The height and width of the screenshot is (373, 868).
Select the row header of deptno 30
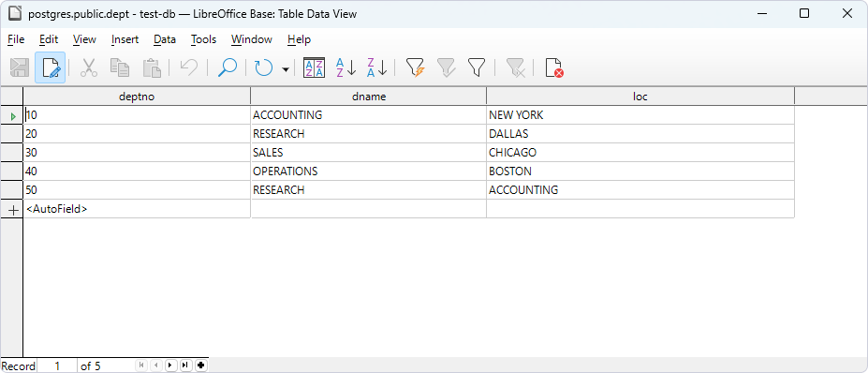pos(11,153)
